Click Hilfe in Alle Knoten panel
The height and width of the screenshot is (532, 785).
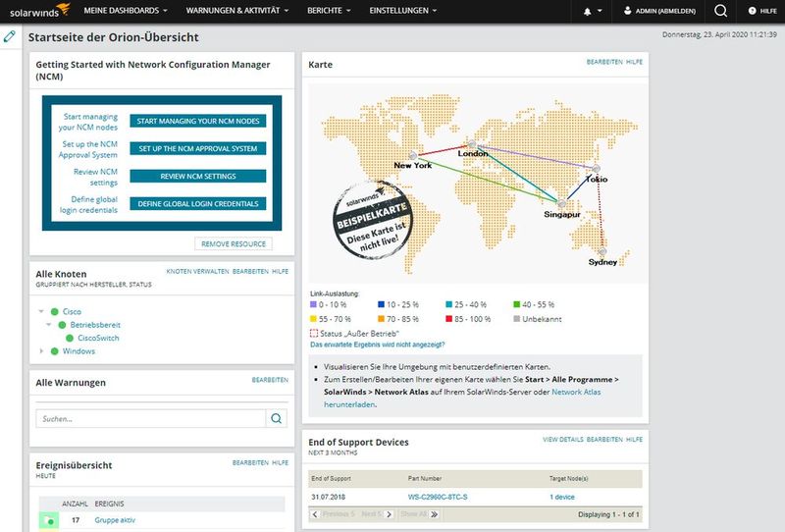[x=280, y=272]
